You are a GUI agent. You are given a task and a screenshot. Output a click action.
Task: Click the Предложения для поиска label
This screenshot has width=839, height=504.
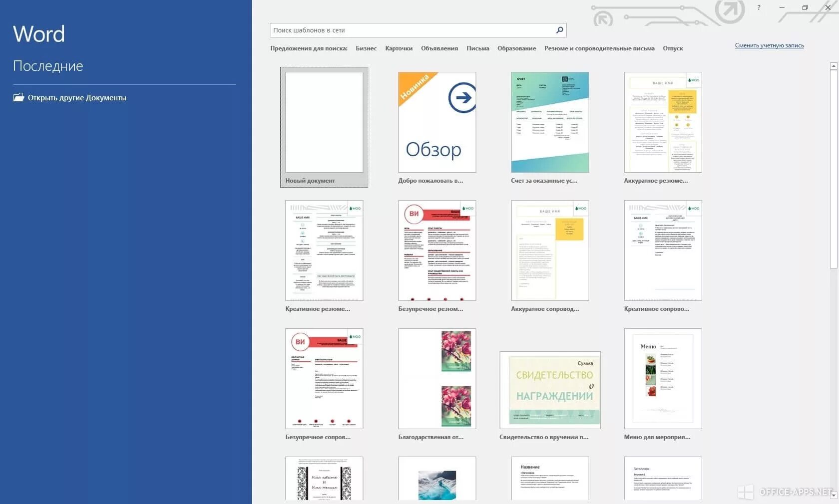tap(309, 48)
